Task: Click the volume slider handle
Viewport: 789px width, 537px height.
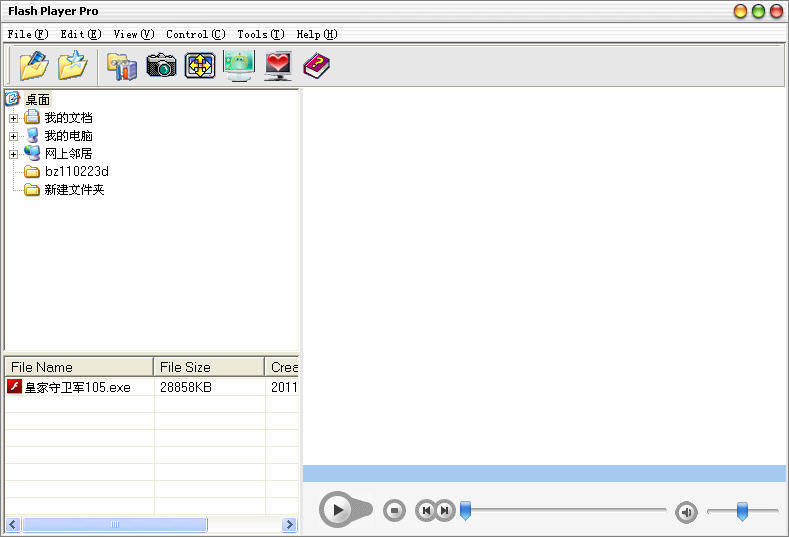Action: [x=742, y=511]
